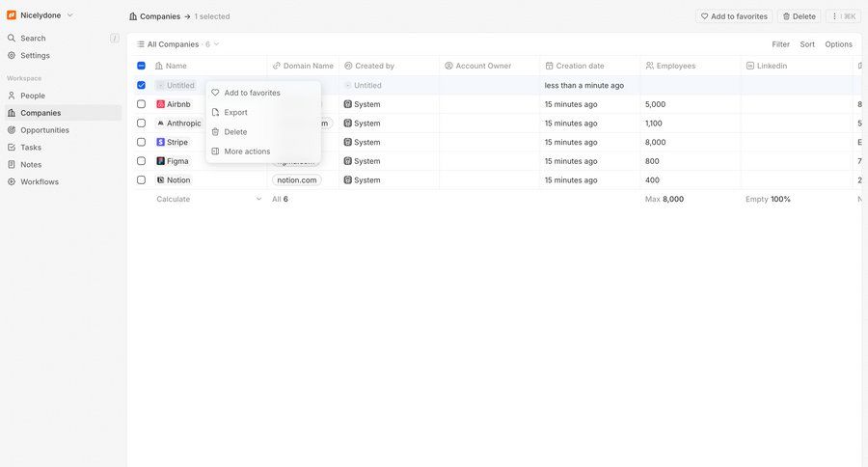Click the Workflows icon in sidebar
868x467 pixels.
click(x=11, y=181)
